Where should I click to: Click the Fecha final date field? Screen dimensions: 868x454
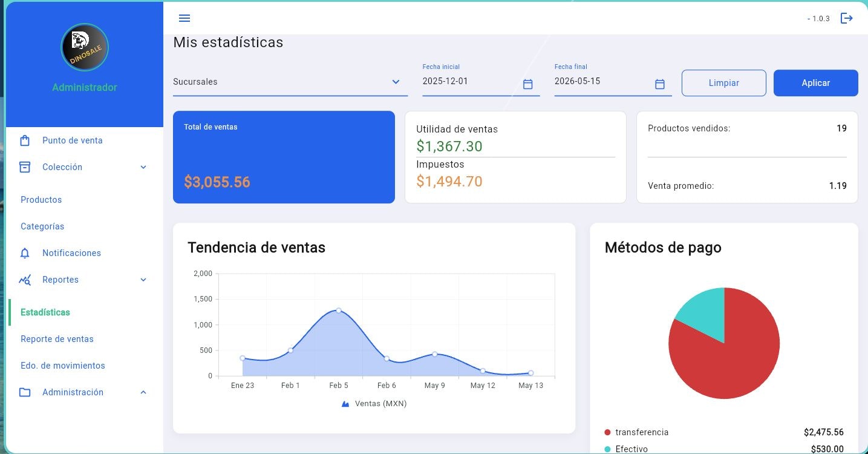(613, 81)
